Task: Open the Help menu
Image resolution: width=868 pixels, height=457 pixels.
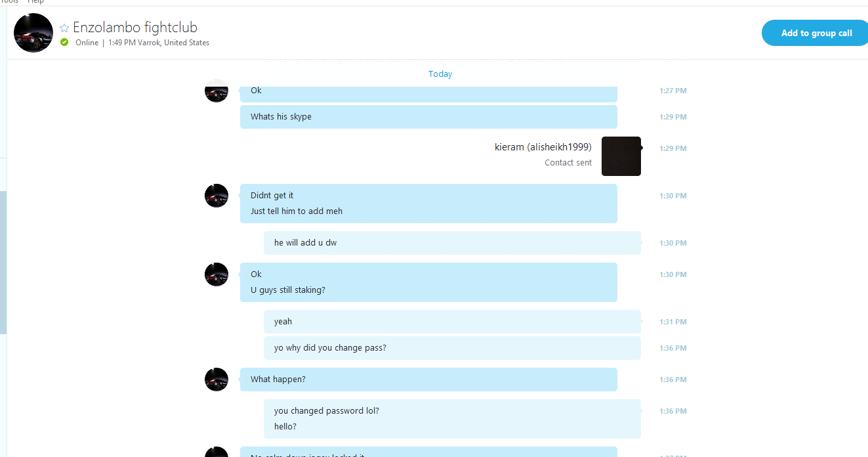Action: click(x=35, y=2)
